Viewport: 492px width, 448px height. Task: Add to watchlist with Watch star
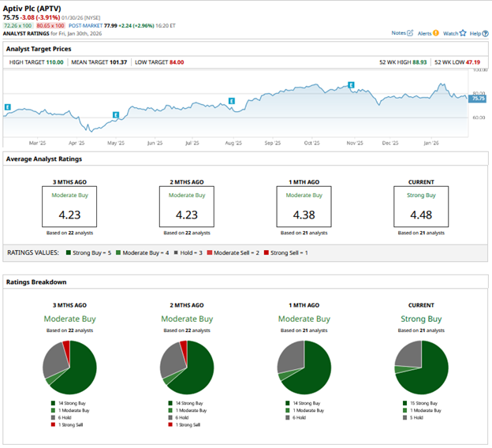tap(462, 33)
